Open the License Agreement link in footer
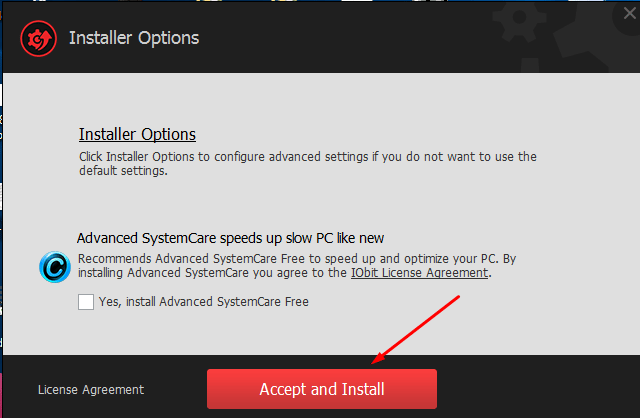640x418 pixels. tap(91, 389)
